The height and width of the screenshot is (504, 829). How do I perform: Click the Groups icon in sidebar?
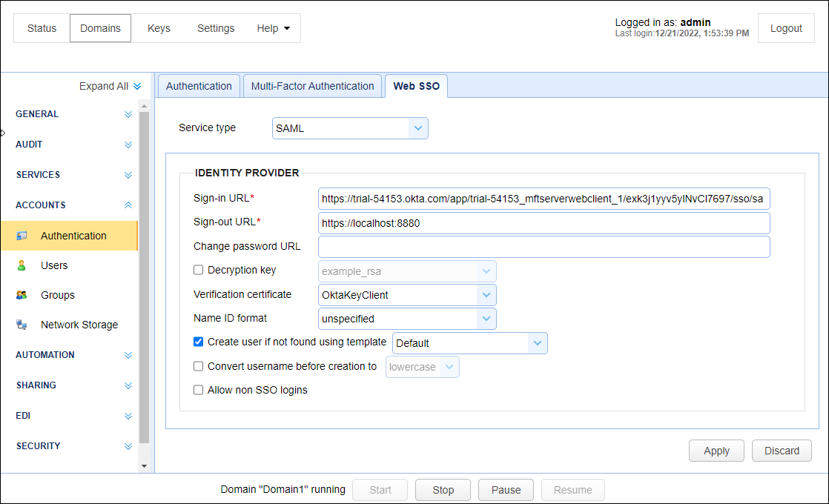[22, 295]
